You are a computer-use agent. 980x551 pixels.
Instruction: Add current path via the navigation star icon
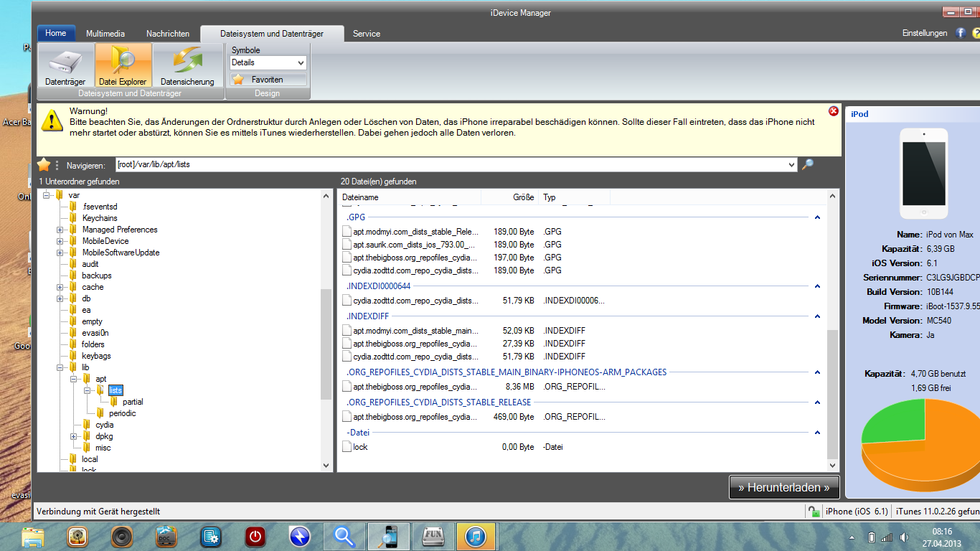click(44, 164)
